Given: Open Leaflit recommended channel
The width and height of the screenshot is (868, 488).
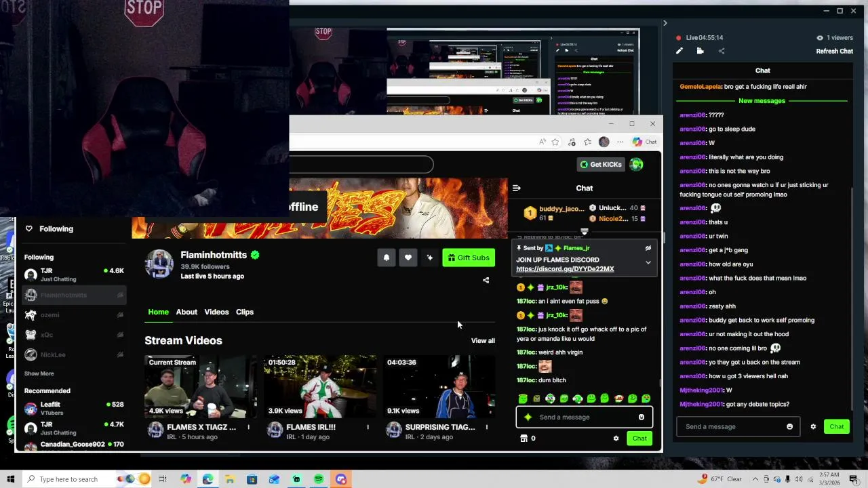Looking at the screenshot, I should pyautogui.click(x=74, y=408).
